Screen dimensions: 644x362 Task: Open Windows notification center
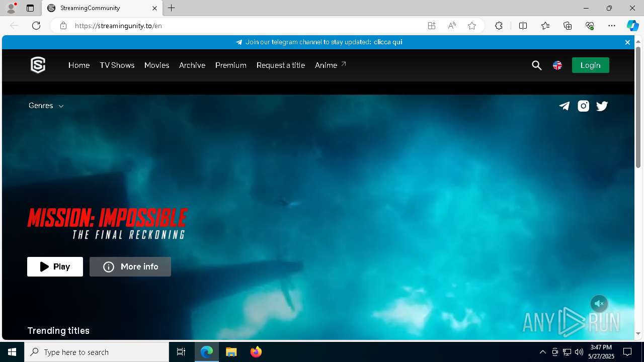click(x=627, y=352)
